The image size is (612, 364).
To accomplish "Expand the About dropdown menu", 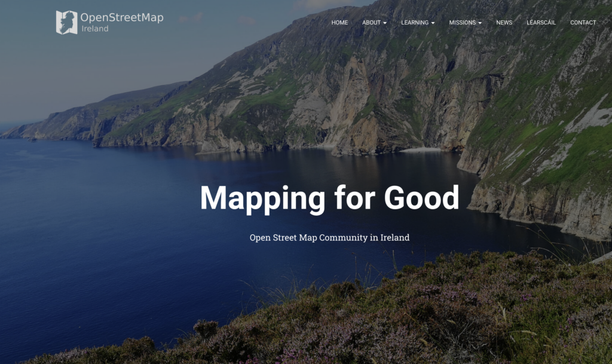I will (x=374, y=23).
